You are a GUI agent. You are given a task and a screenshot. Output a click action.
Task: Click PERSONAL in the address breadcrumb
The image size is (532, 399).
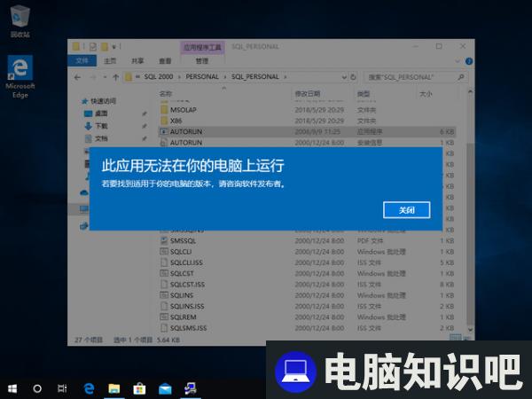[202, 76]
